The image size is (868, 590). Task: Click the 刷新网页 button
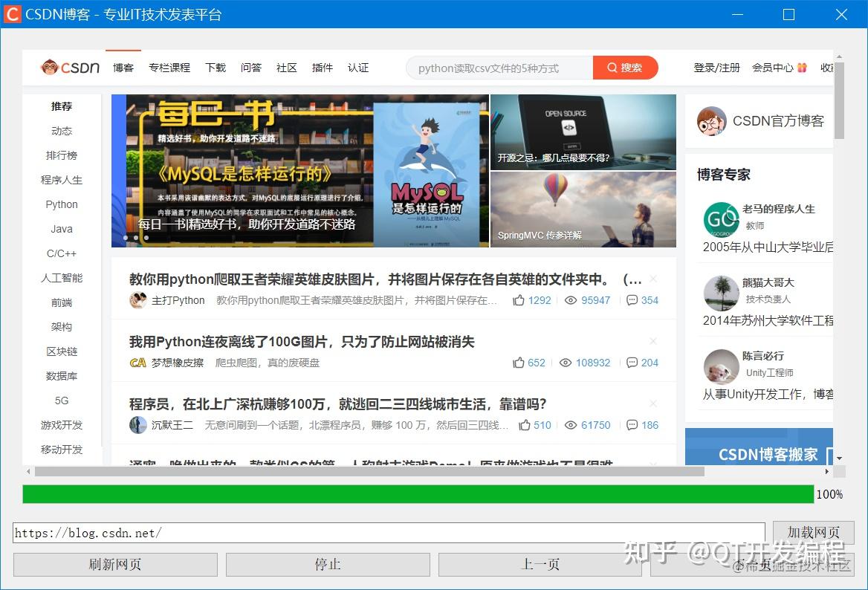(x=114, y=565)
